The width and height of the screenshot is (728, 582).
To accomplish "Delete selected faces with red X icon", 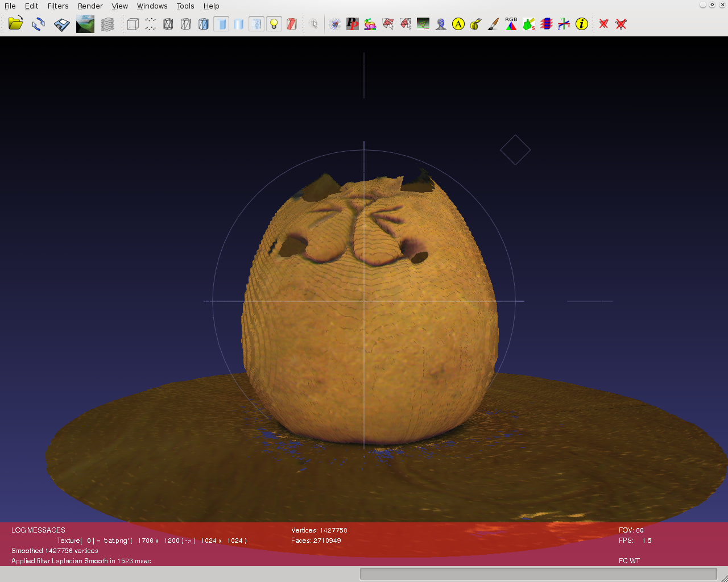I will (603, 24).
